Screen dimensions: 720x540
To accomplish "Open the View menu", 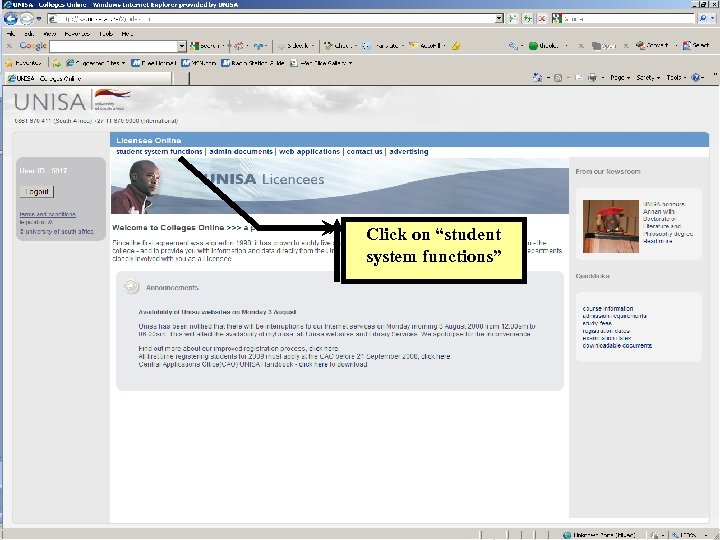I will point(49,34).
